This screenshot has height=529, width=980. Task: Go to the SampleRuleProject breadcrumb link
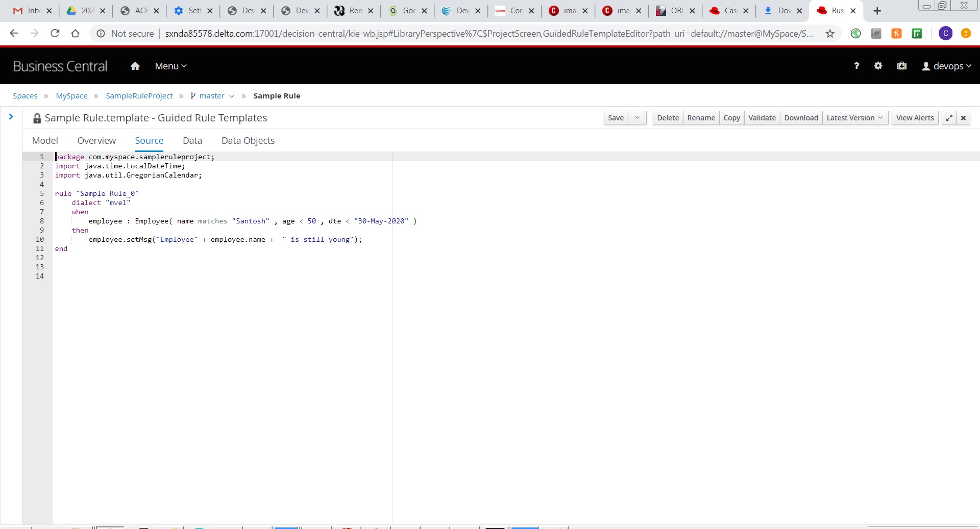tap(139, 96)
